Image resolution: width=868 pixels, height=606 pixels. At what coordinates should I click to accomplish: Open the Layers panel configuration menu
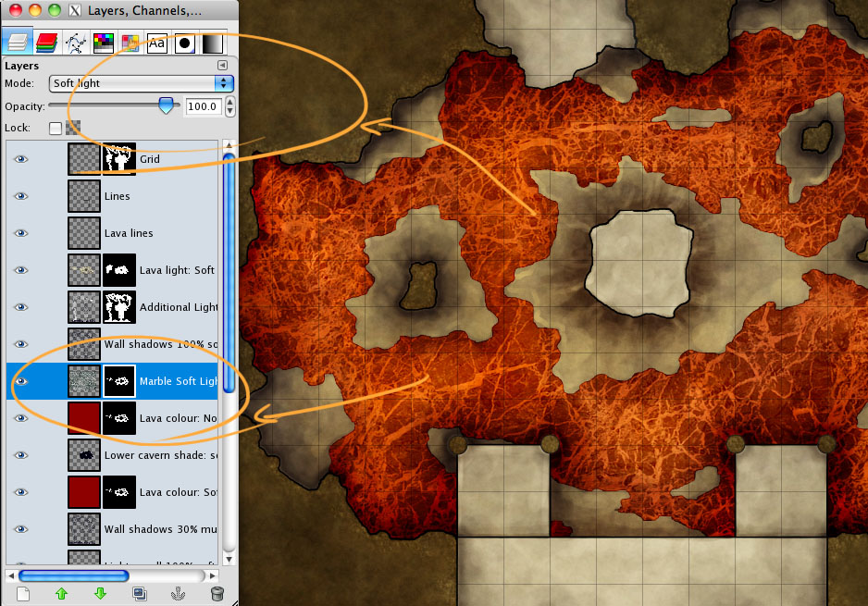coord(222,66)
